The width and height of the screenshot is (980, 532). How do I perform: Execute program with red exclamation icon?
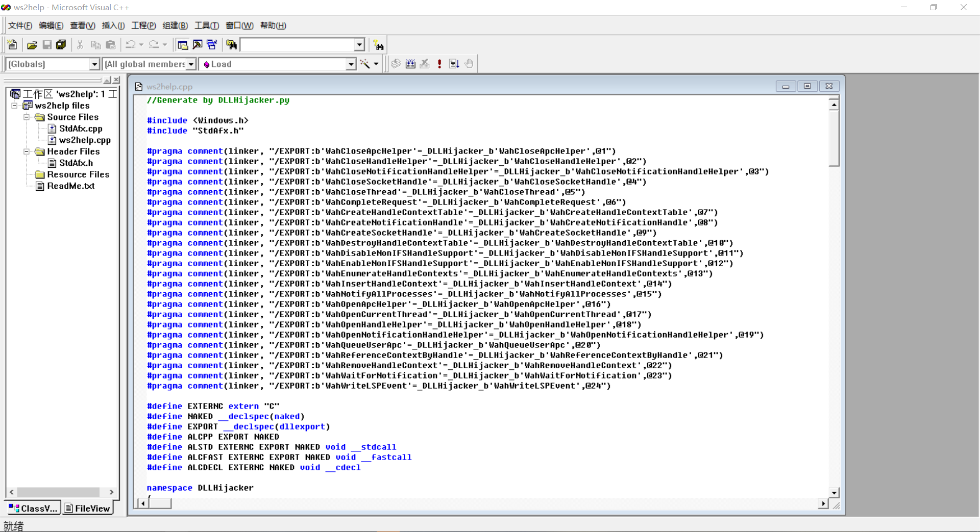click(439, 64)
